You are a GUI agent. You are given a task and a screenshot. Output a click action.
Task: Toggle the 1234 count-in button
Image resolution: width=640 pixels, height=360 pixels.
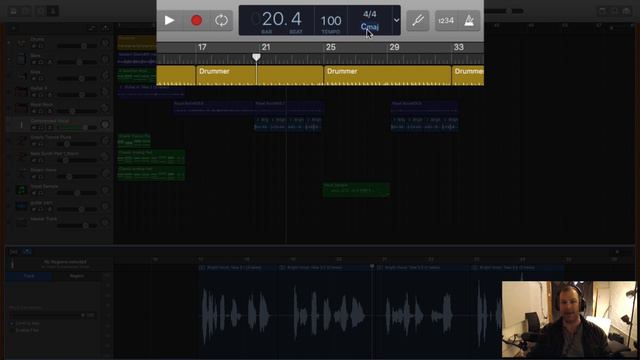click(x=446, y=20)
